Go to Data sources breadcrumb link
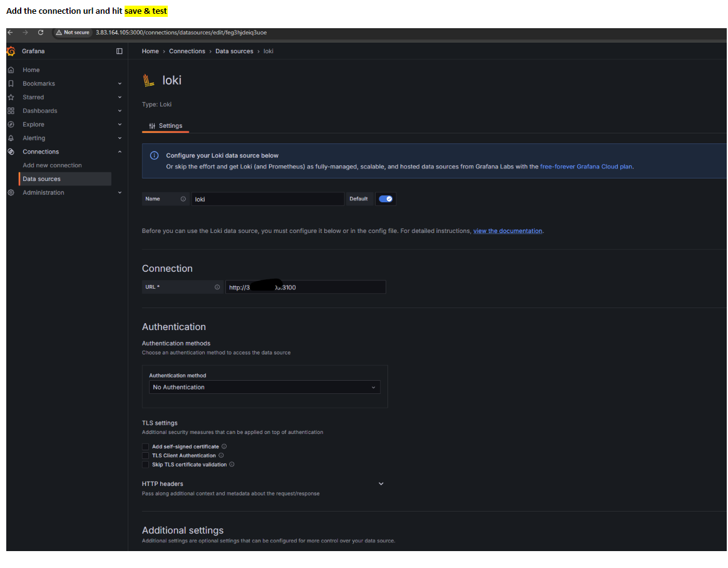This screenshot has height=568, width=728. tap(235, 51)
